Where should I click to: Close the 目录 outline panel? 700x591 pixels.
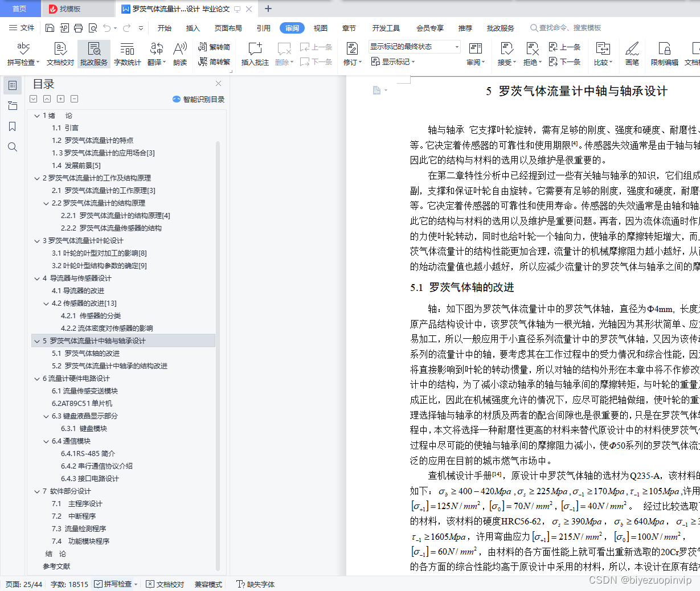click(x=218, y=84)
